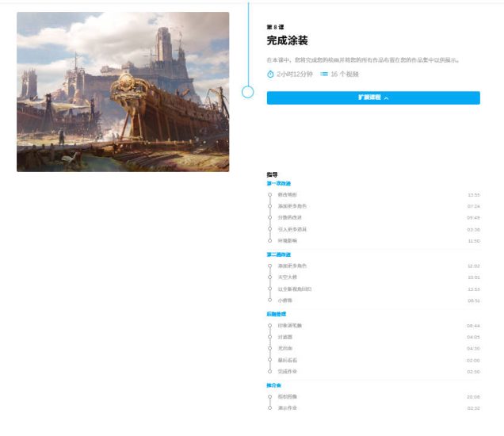
Task: Collapse the lesson with the blue 扩展课程 button
Action: (x=373, y=98)
